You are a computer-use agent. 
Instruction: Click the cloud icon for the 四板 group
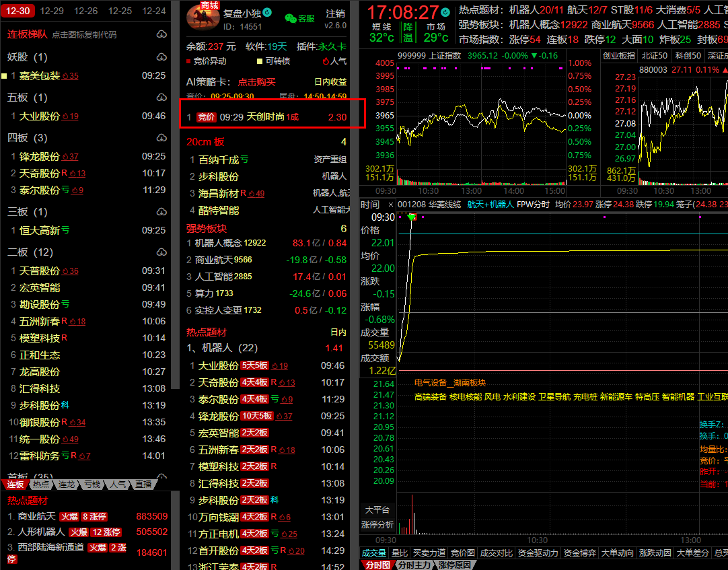point(161,138)
